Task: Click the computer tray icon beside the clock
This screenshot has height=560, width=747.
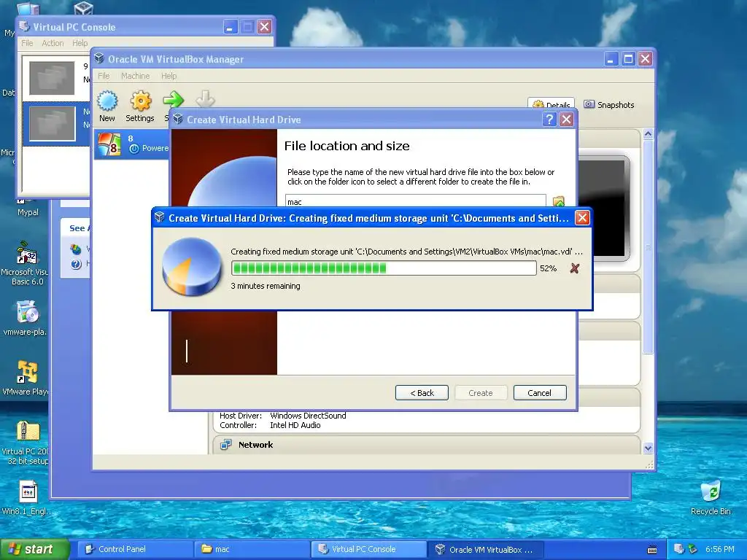Action: 679,549
